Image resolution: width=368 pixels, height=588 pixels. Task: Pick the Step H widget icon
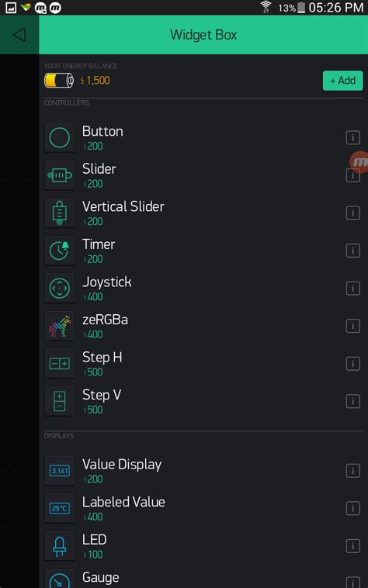(60, 363)
